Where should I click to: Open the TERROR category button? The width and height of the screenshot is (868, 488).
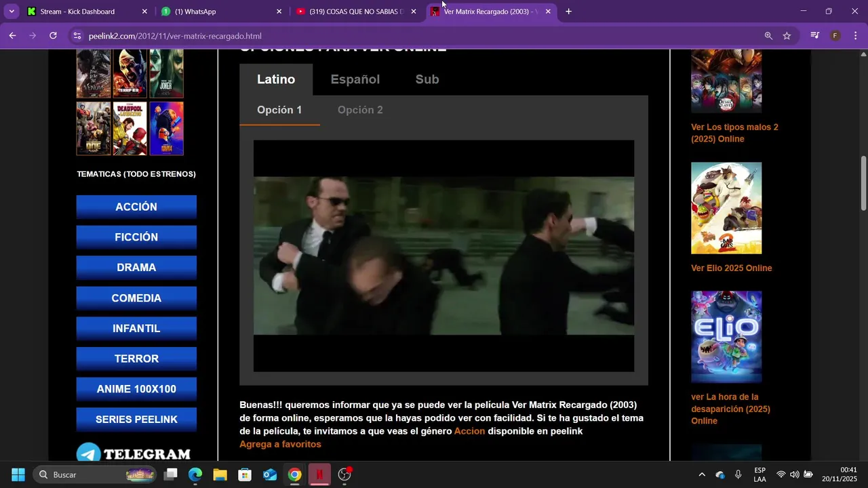[x=136, y=359]
